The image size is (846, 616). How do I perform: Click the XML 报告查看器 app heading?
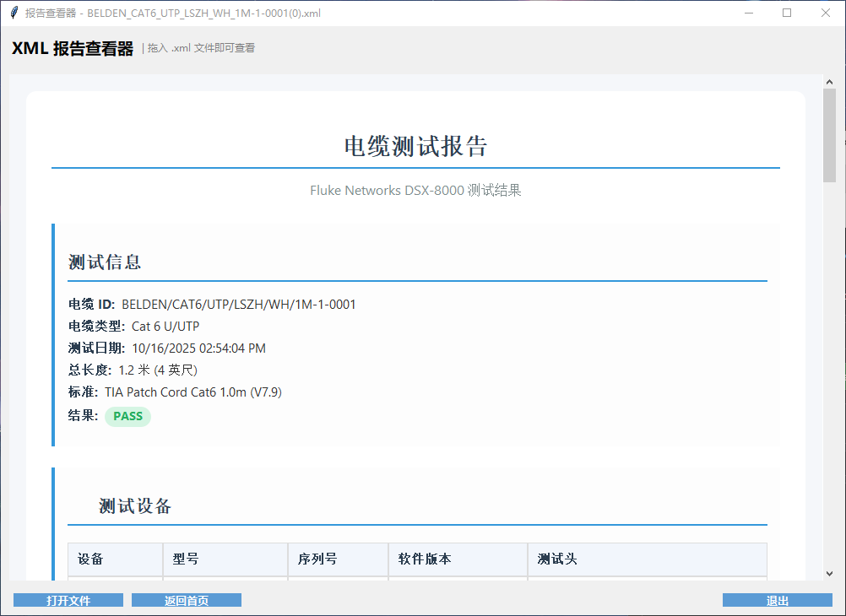73,49
